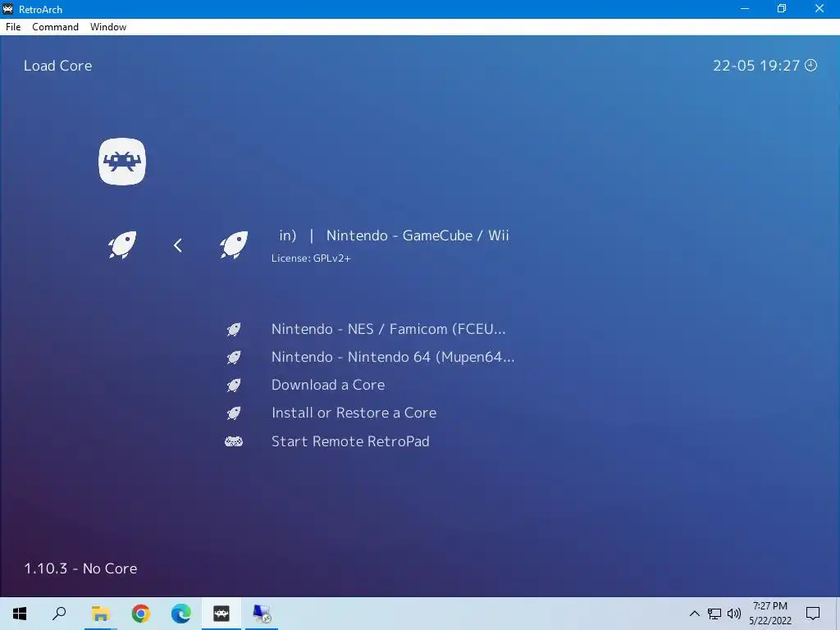Click the RetroArch taskbar button

click(221, 614)
